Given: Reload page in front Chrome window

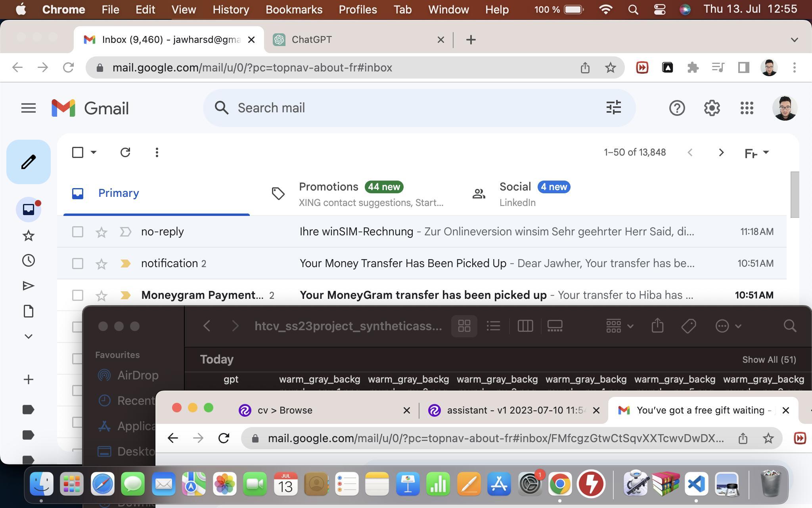Looking at the screenshot, I should (x=224, y=438).
